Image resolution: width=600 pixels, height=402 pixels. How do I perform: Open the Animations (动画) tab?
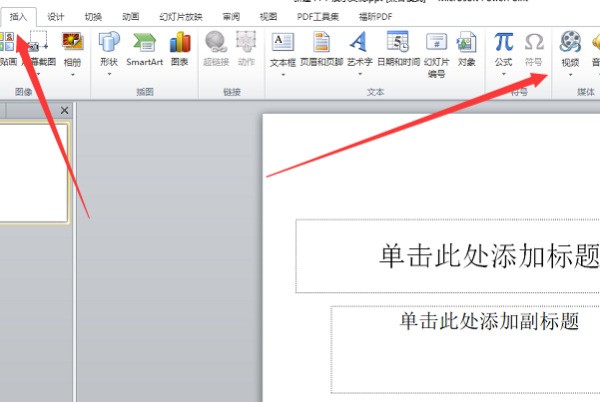[x=130, y=17]
